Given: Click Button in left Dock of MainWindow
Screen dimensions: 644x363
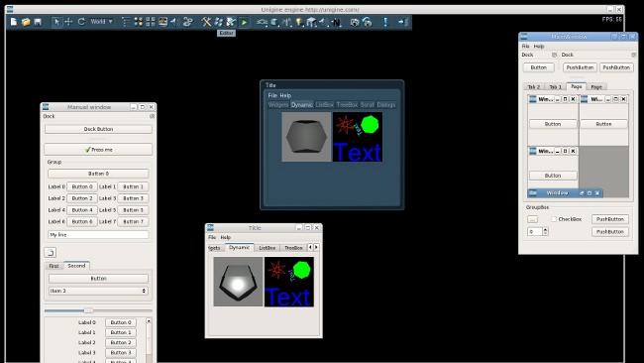Looking at the screenshot, I should (538, 67).
